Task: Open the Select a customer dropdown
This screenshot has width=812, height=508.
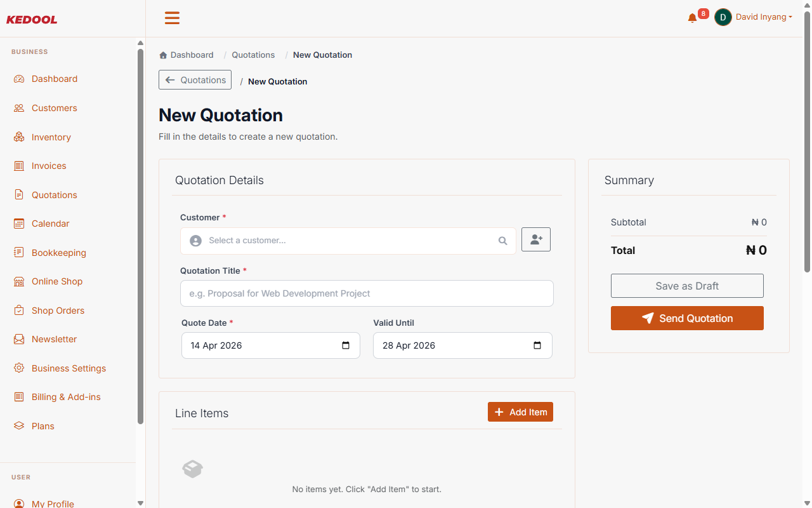Action: coord(348,241)
